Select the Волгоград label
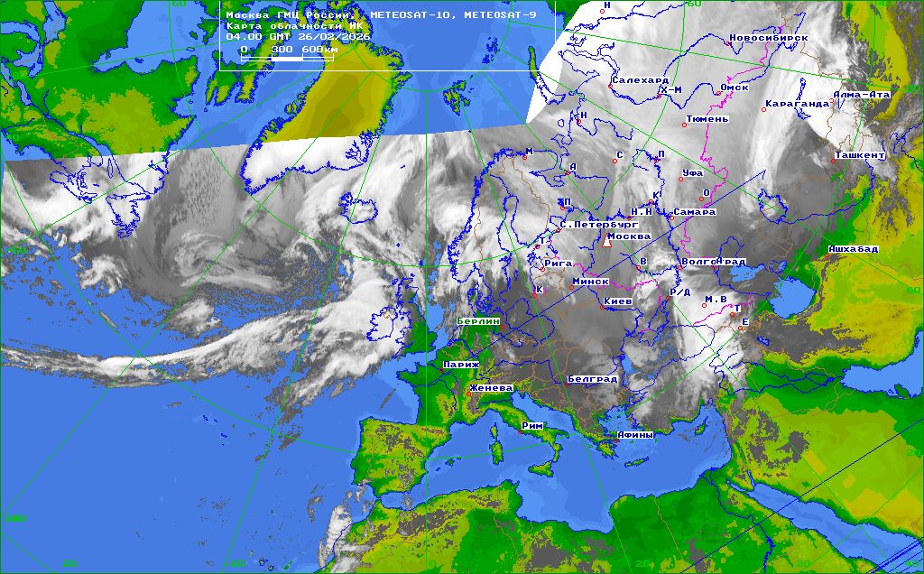 pyautogui.click(x=714, y=262)
